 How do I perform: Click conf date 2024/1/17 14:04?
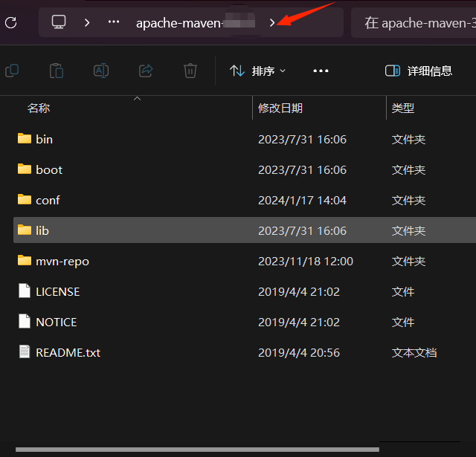click(x=302, y=201)
